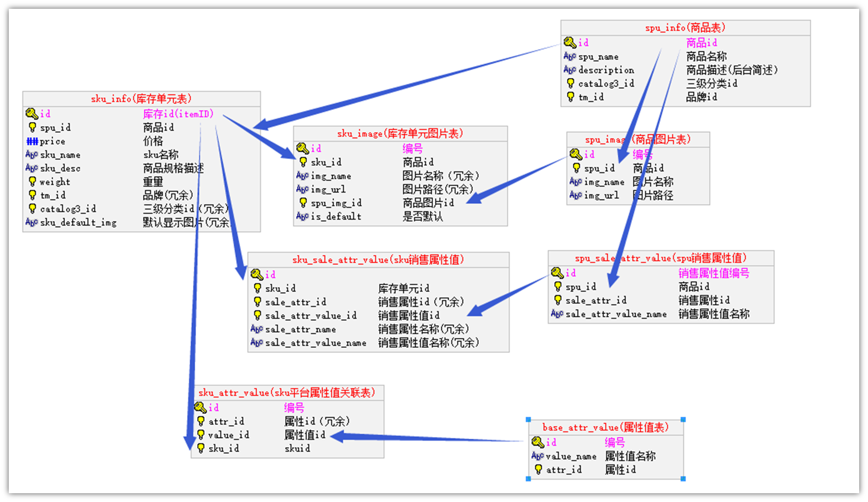Select the sku_sale_attr_value table header
The image size is (868, 502).
click(378, 260)
